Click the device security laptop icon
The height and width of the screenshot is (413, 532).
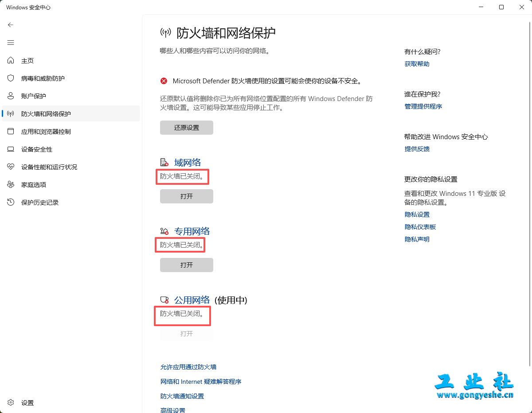(x=11, y=149)
